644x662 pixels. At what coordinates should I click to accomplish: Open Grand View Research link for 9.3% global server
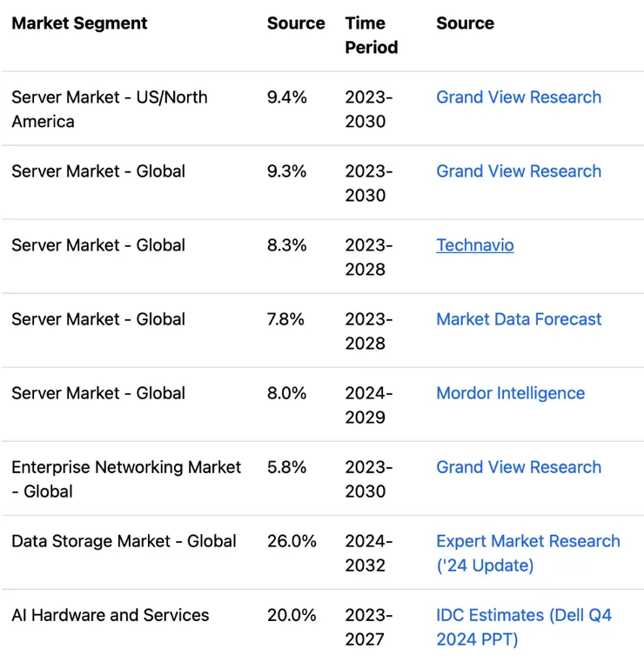tap(519, 171)
